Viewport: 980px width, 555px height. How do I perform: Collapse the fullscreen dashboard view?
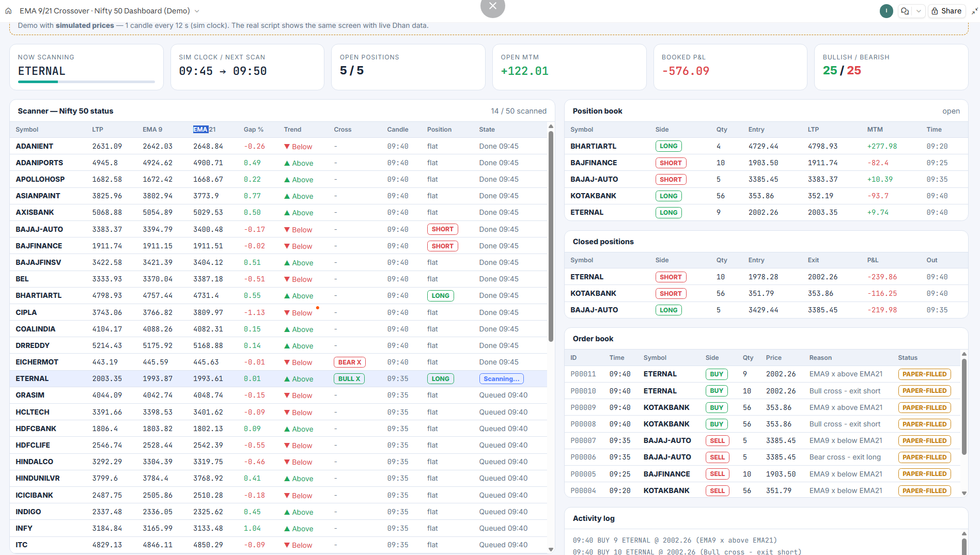point(974,11)
